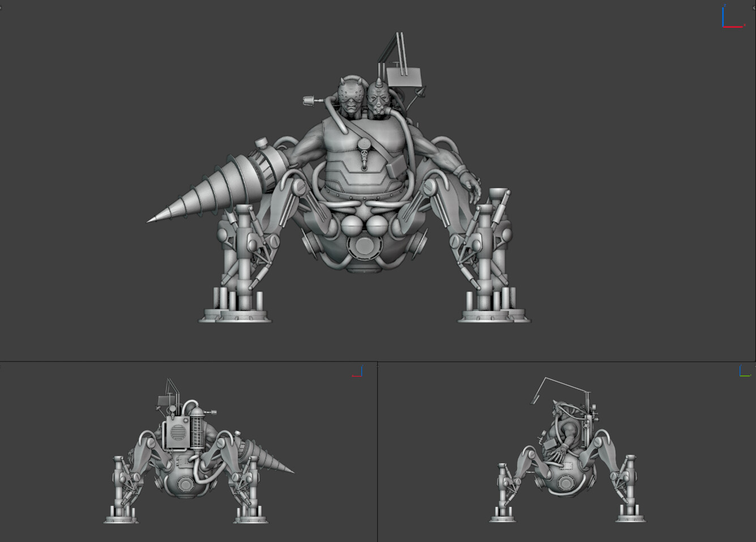Click the round central hatch under the torso in the top view

tap(362, 247)
